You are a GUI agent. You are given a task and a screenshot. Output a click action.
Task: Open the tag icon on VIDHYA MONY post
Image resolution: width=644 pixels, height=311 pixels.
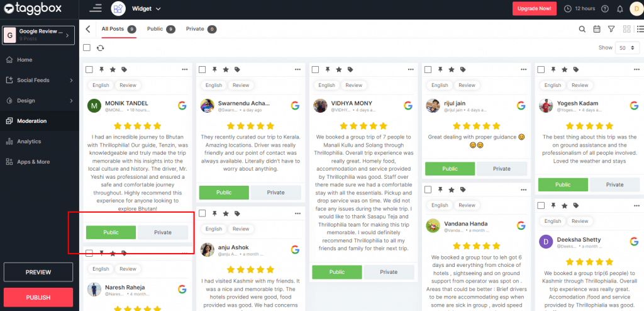(350, 69)
